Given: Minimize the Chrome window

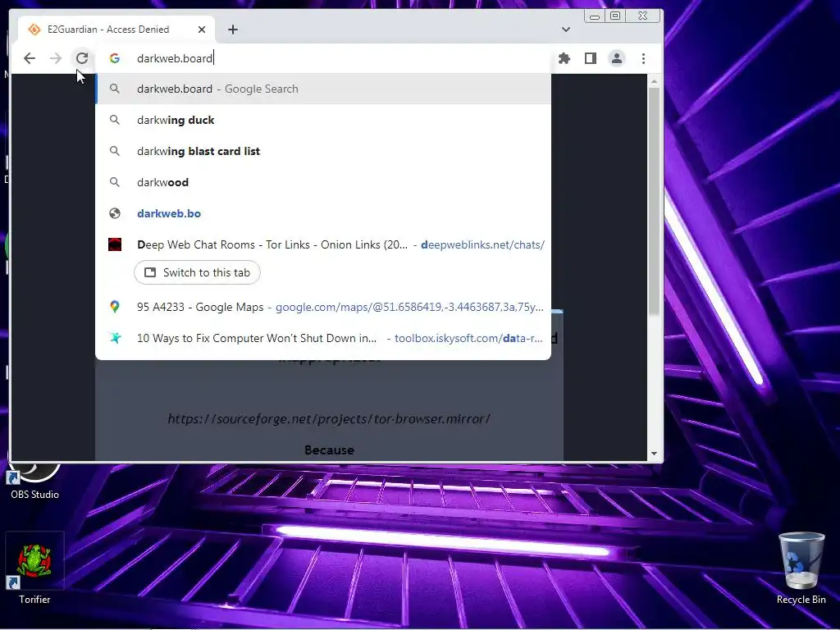Looking at the screenshot, I should tap(595, 16).
